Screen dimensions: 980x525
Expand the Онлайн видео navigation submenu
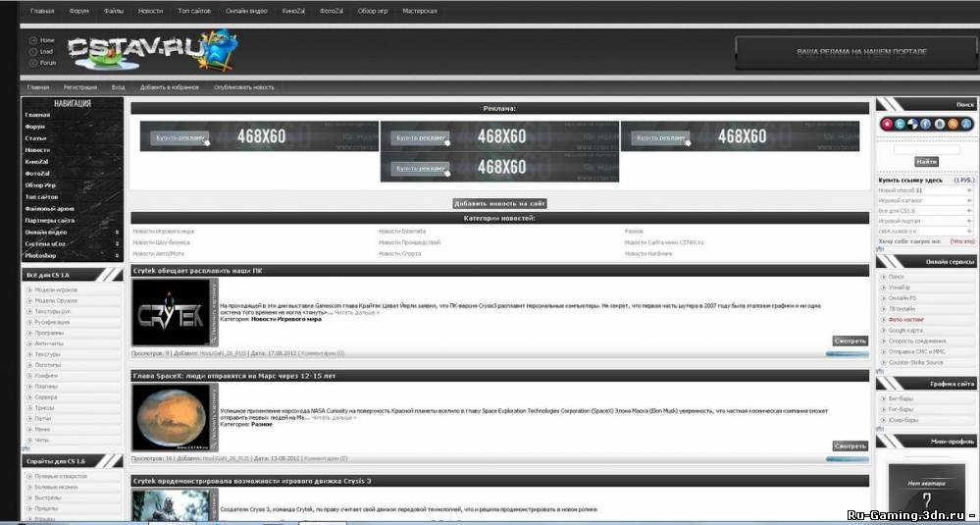coord(120,233)
